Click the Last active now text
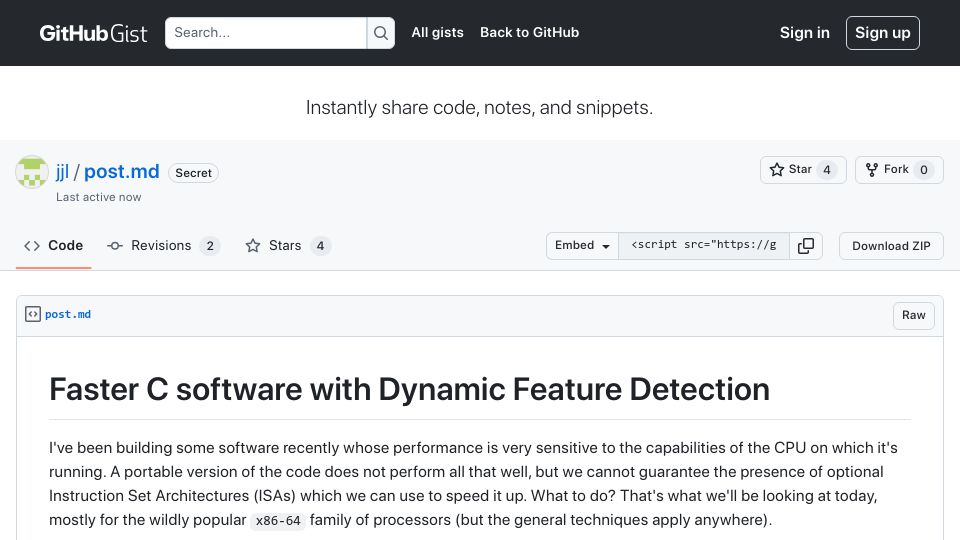This screenshot has height=540, width=960. [99, 197]
